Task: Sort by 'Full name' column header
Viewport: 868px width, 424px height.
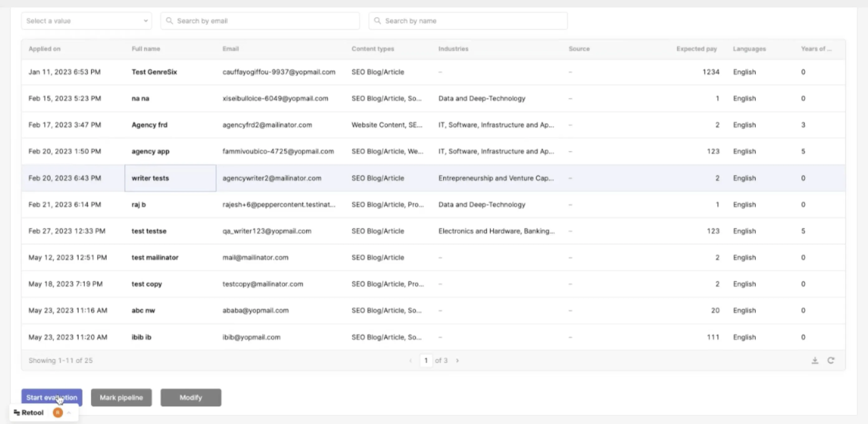Action: [x=146, y=49]
